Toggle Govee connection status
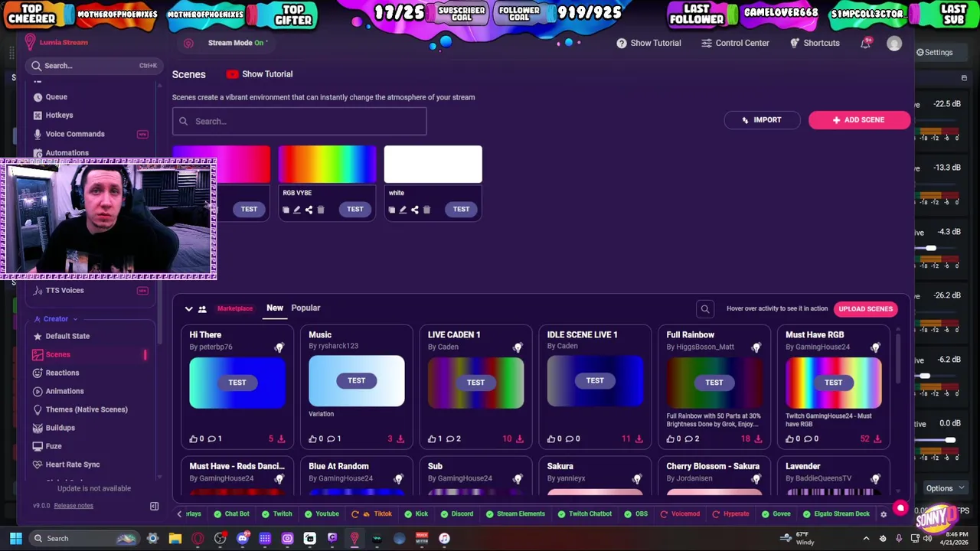The height and width of the screenshot is (551, 980). (x=776, y=514)
